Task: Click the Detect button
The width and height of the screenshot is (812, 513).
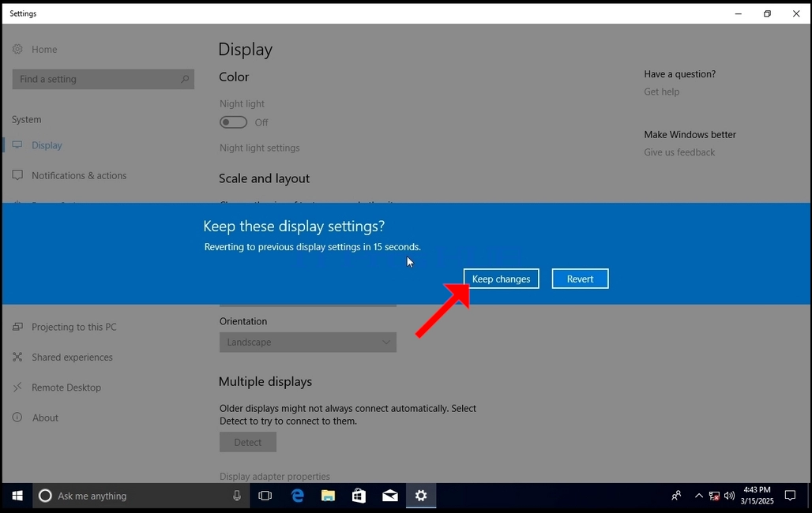Action: coord(247,442)
